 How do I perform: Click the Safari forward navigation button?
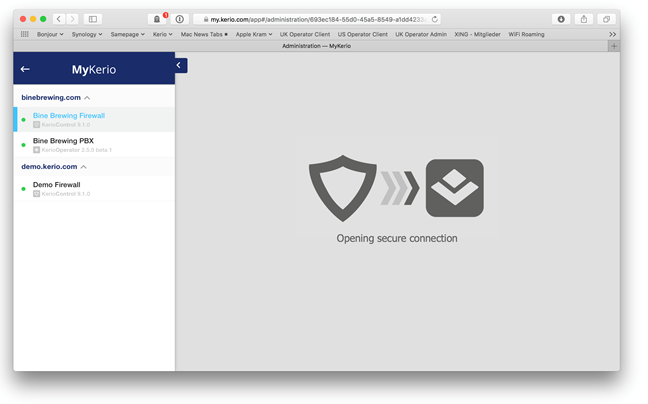tap(72, 19)
